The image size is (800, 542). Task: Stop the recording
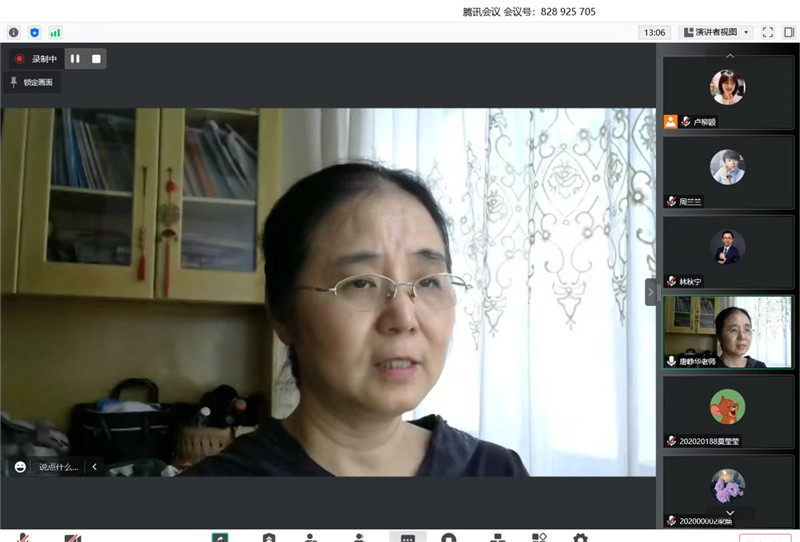point(96,59)
